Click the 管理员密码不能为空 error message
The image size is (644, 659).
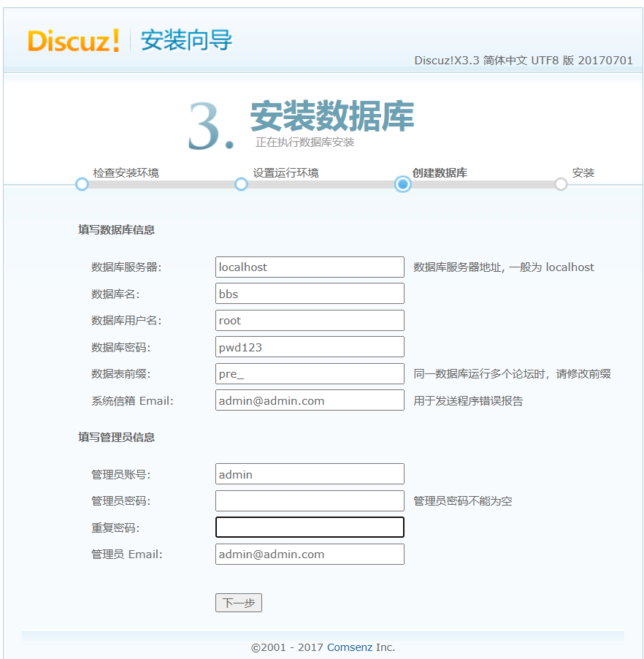click(463, 501)
